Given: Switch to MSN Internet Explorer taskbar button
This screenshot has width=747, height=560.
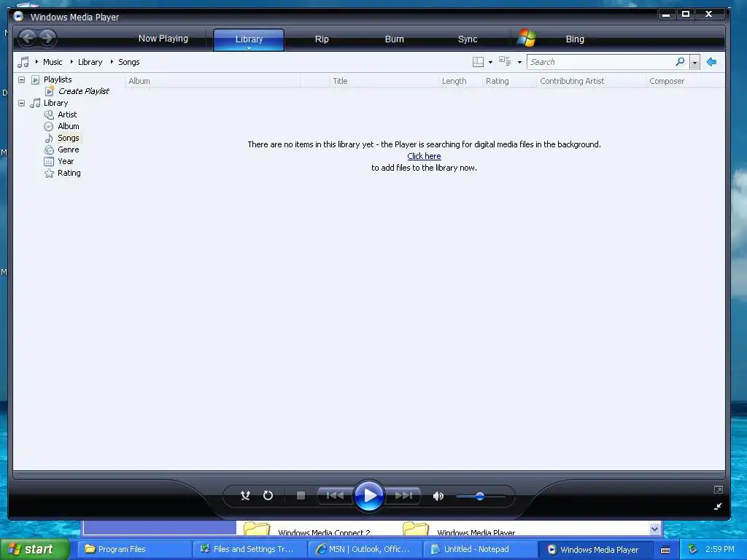Looking at the screenshot, I should click(x=365, y=549).
